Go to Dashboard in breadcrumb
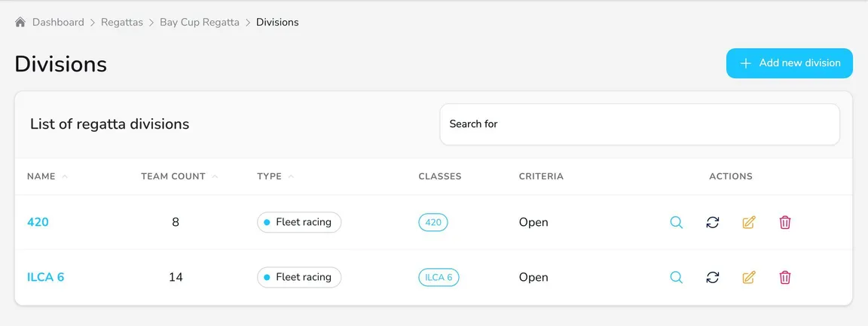Image resolution: width=868 pixels, height=326 pixels. (x=58, y=23)
